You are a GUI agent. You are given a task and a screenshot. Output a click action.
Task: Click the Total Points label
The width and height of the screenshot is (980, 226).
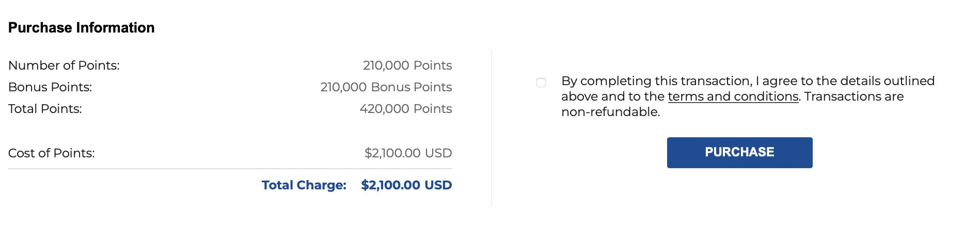pyautogui.click(x=45, y=109)
